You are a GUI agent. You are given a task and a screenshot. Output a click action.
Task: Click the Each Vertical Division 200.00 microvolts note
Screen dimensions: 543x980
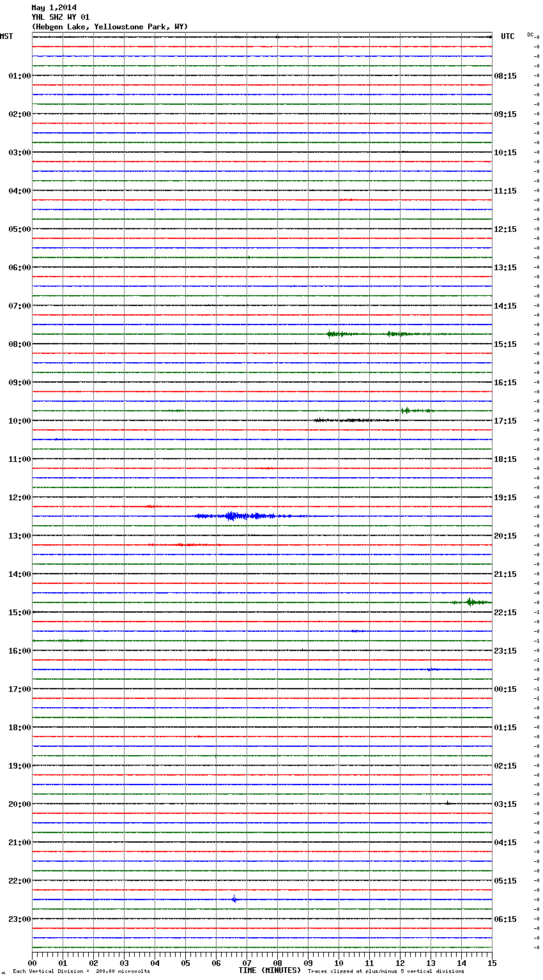pos(81,971)
